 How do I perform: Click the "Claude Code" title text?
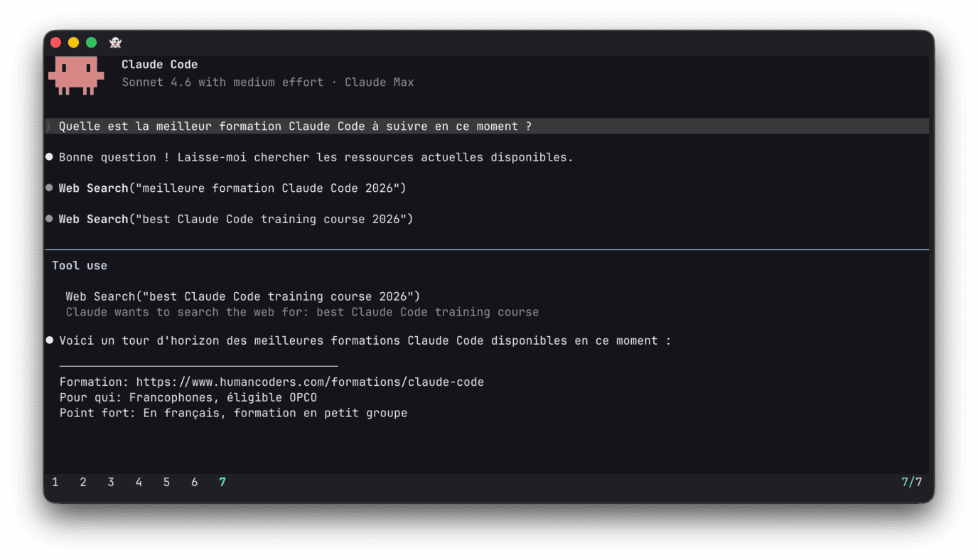click(159, 64)
